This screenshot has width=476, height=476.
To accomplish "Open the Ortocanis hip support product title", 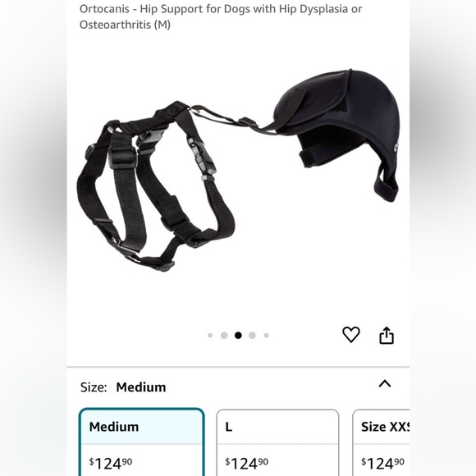I will coord(221,16).
